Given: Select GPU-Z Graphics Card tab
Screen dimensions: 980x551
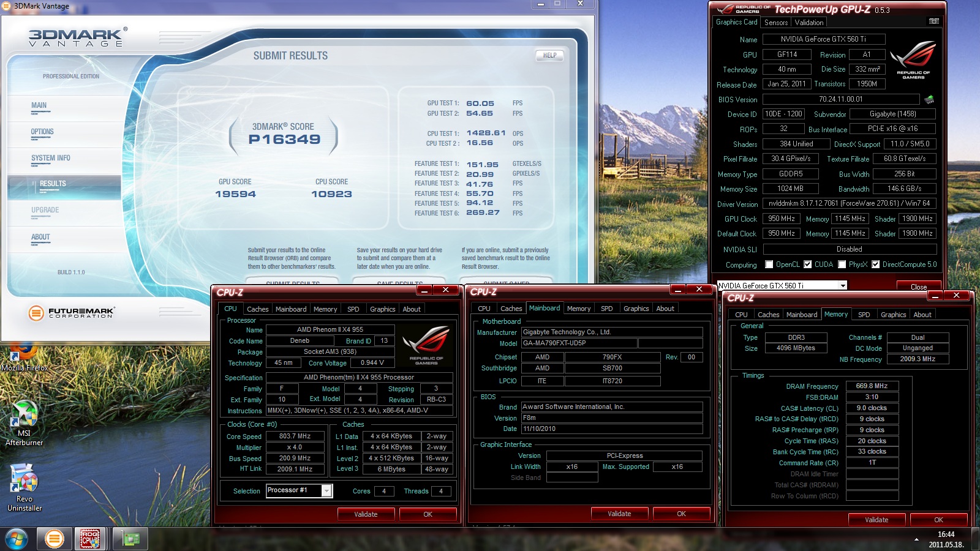Looking at the screenshot, I should 737,22.
